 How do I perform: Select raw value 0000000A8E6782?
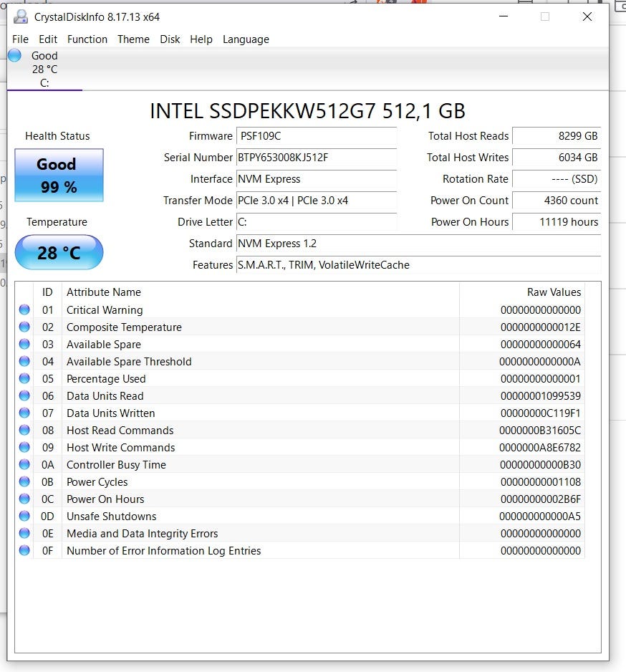(x=540, y=447)
